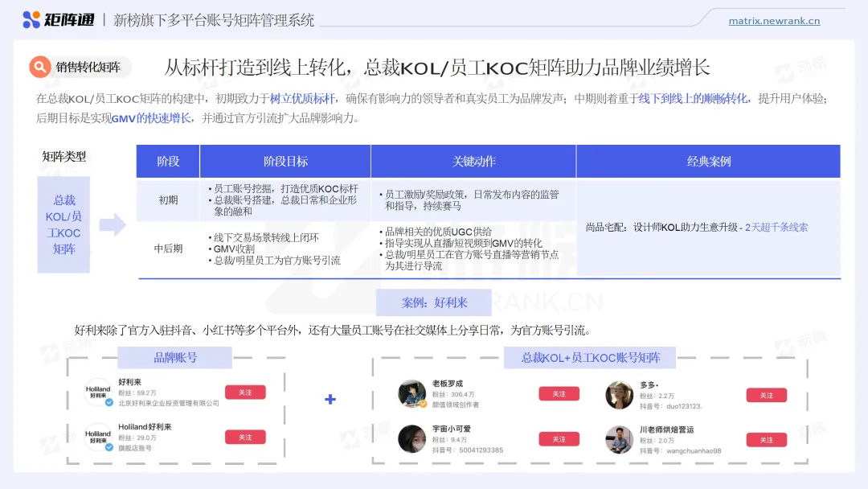Click the 新榜旗下多平台账号矩阵管理系统 subtitle
Viewport: 868px width, 489px height.
(x=214, y=20)
